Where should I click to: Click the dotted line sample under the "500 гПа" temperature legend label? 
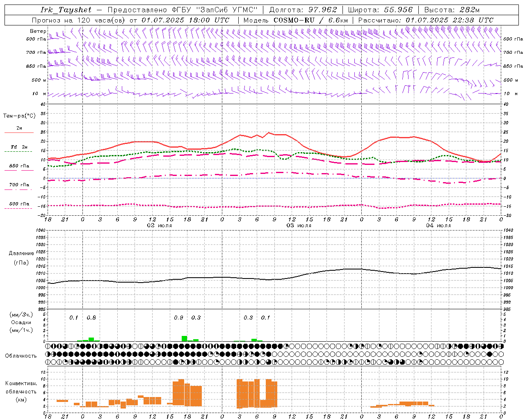click(x=18, y=208)
